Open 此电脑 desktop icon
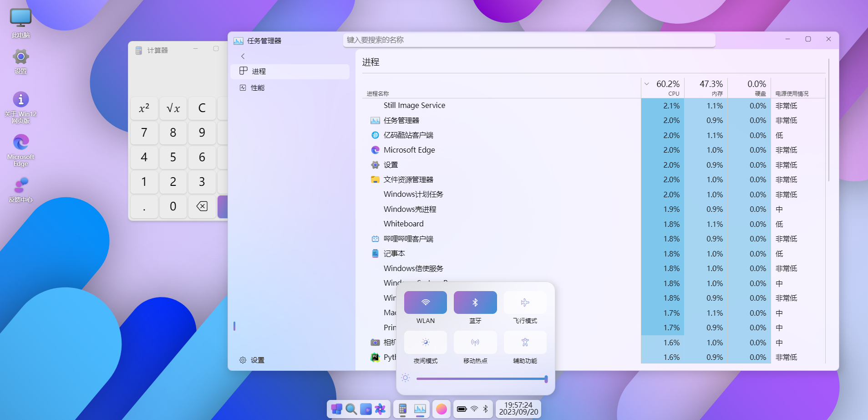This screenshot has width=868, height=420. [x=20, y=23]
